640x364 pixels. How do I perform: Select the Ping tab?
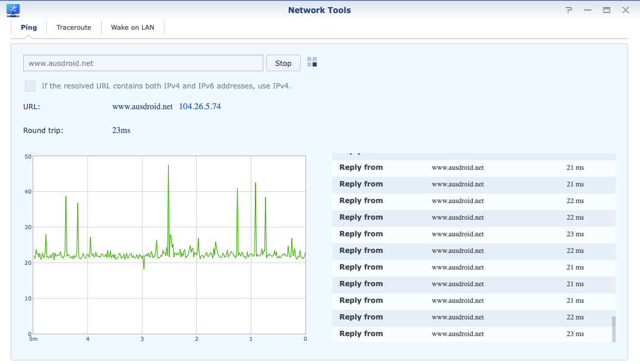click(29, 27)
